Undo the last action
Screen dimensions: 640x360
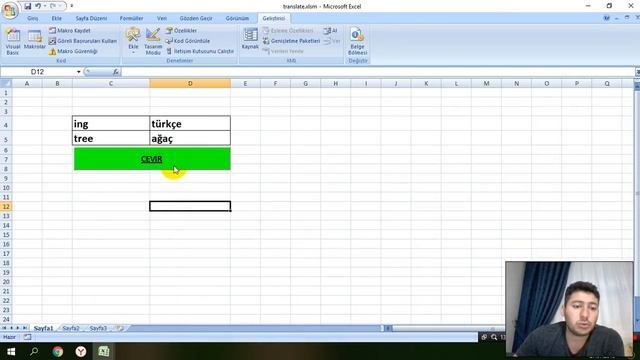point(38,6)
